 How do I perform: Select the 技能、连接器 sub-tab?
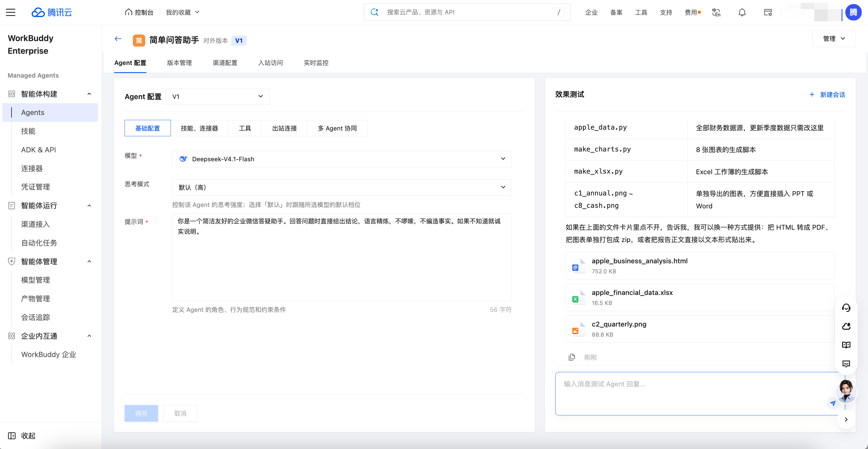click(199, 128)
